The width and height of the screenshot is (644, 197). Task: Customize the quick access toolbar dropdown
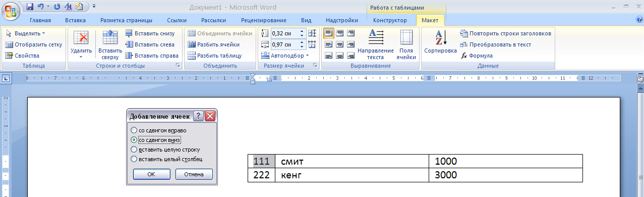(x=94, y=7)
